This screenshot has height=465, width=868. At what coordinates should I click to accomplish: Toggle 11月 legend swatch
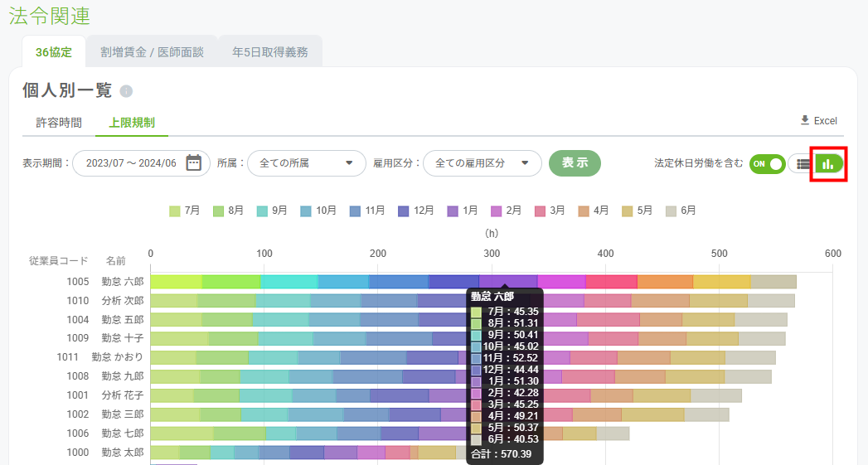click(355, 211)
